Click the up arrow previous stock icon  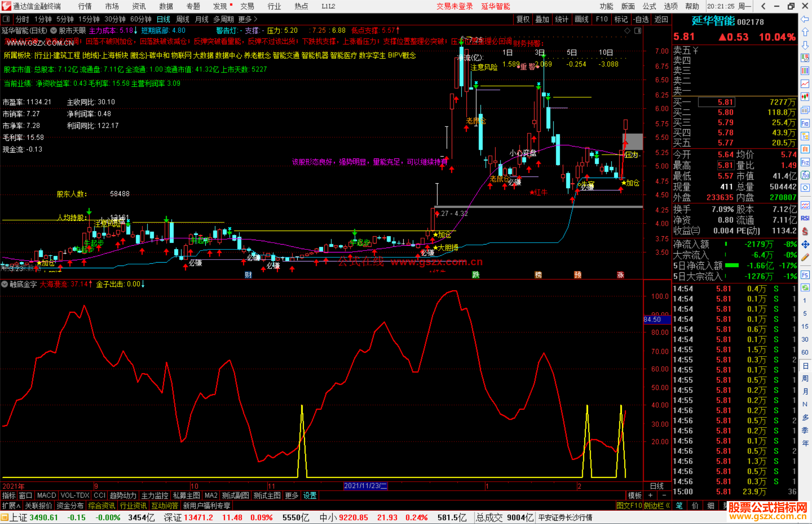[805, 32]
